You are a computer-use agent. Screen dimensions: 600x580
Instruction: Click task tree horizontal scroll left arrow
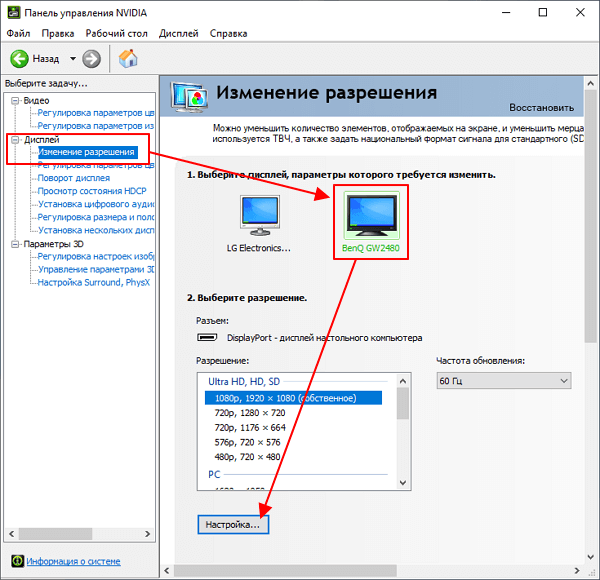pos(11,534)
